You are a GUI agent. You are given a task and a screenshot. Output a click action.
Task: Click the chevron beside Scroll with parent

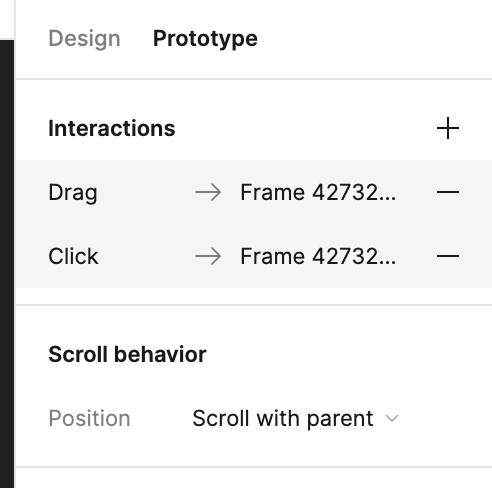tap(392, 418)
